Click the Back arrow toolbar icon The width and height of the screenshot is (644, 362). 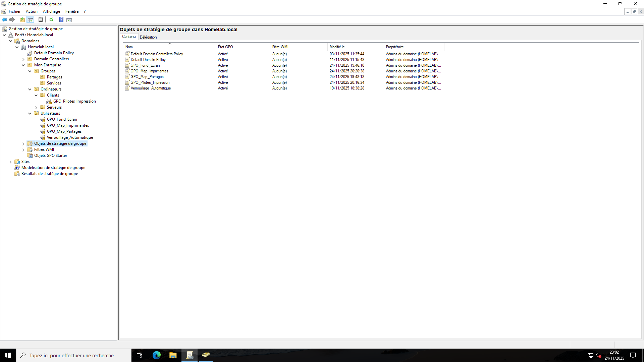(4, 20)
